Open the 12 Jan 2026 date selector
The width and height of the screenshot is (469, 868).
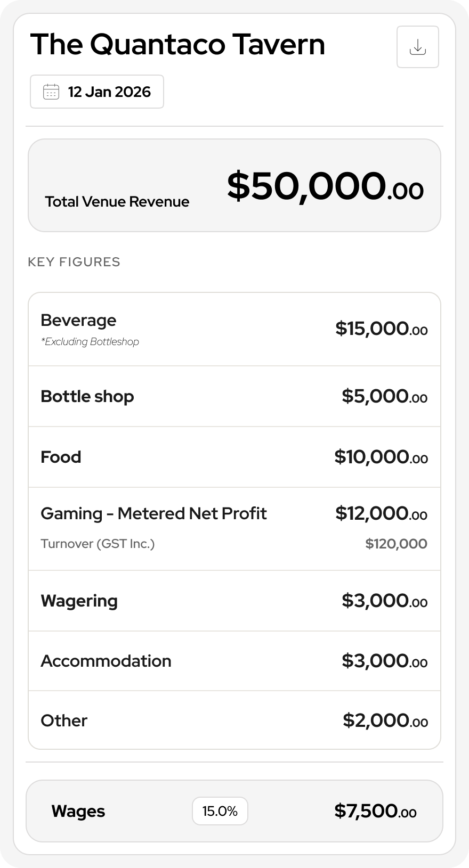[x=97, y=92]
